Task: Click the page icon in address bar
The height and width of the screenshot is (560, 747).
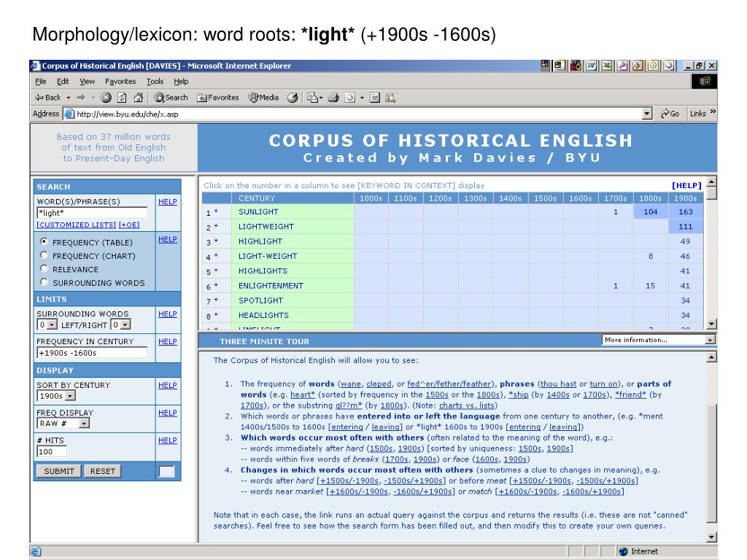Action: coord(69,114)
